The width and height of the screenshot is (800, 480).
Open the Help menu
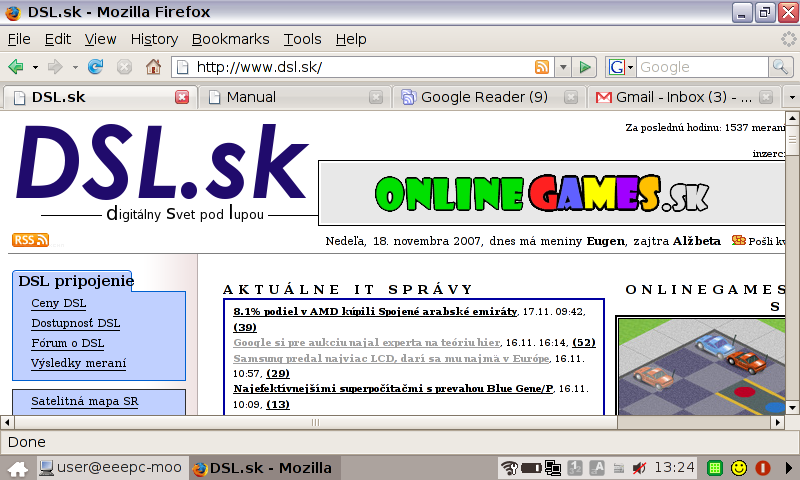[x=351, y=39]
